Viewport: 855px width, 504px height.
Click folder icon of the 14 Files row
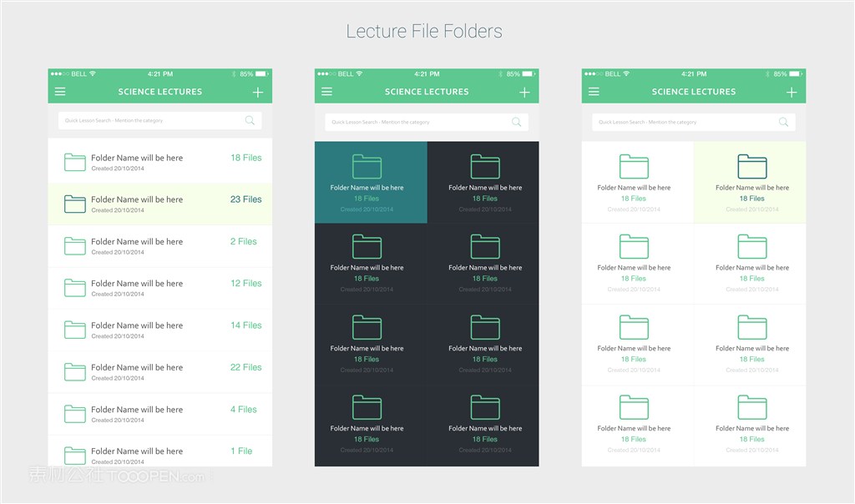[74, 330]
